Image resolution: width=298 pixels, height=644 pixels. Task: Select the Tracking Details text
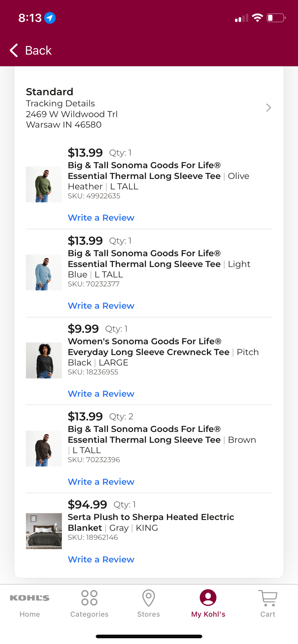tap(60, 103)
